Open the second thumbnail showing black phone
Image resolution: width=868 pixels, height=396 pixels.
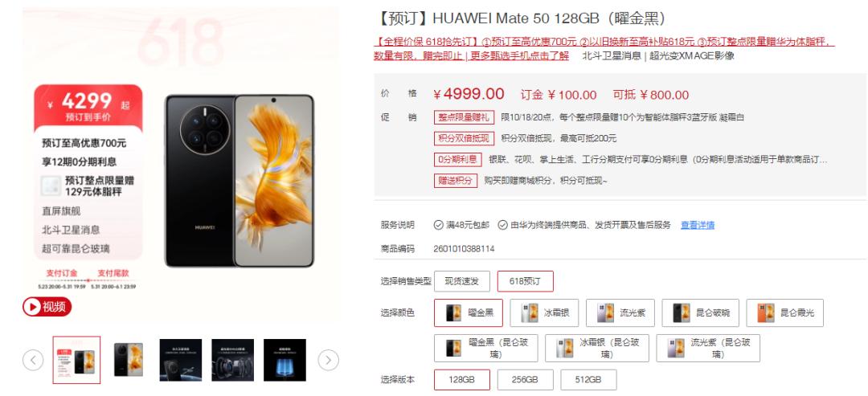(129, 360)
